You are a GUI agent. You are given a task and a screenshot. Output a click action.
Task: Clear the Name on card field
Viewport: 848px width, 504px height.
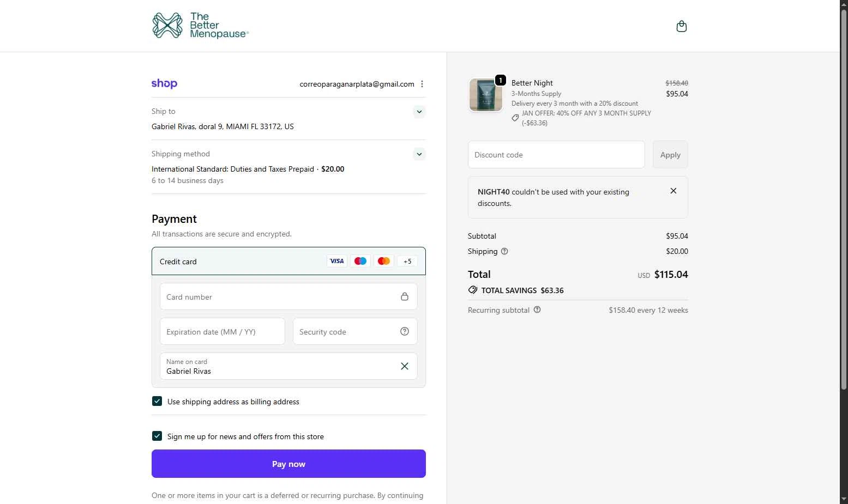(405, 366)
